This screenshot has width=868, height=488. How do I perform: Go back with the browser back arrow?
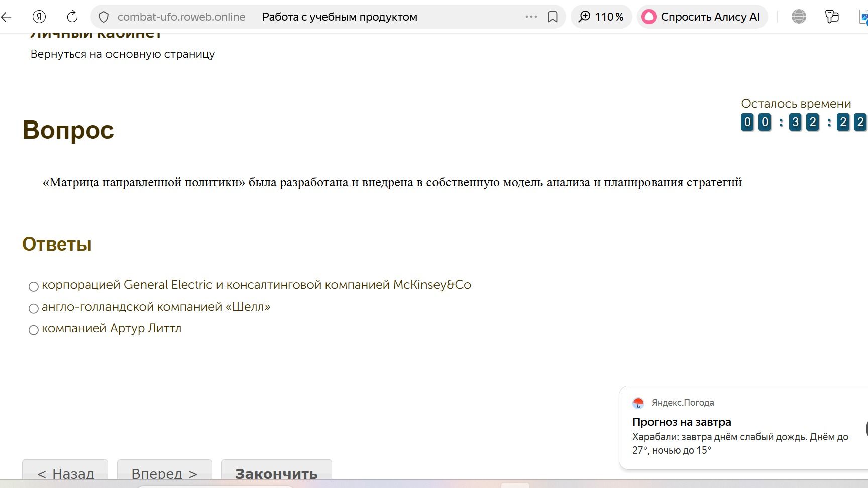click(x=6, y=17)
